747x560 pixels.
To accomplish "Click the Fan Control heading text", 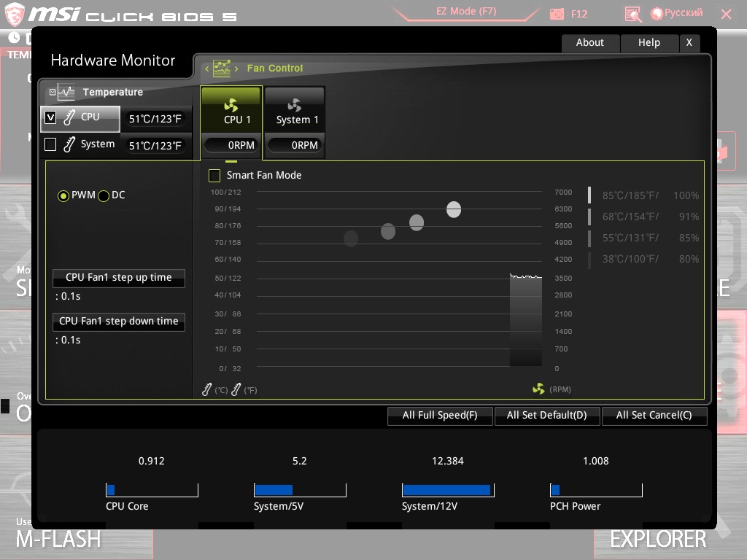I will tap(275, 68).
